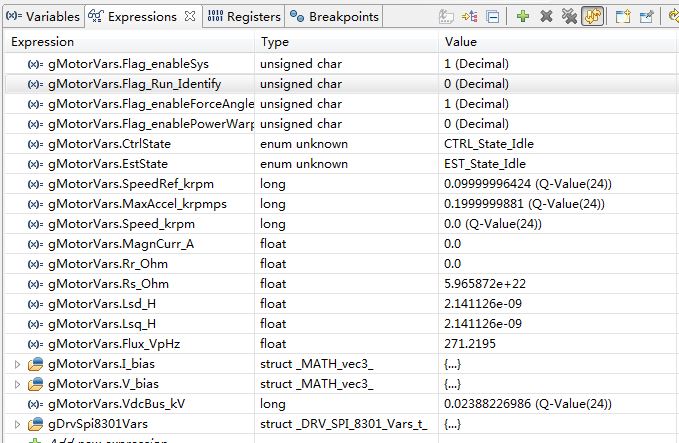679x443 pixels.
Task: Click the green plus Add Expression icon
Action: (523, 16)
